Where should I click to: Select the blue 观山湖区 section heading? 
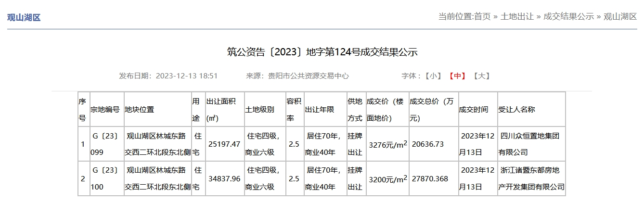[24, 18]
